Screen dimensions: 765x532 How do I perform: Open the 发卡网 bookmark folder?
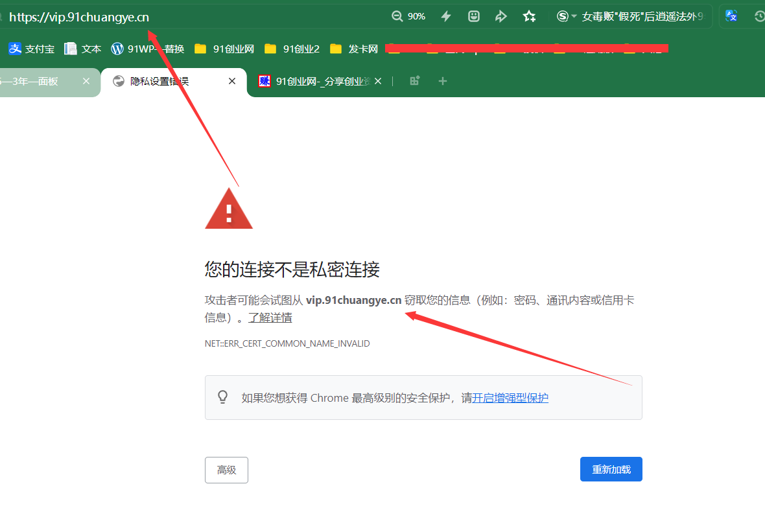tap(354, 49)
